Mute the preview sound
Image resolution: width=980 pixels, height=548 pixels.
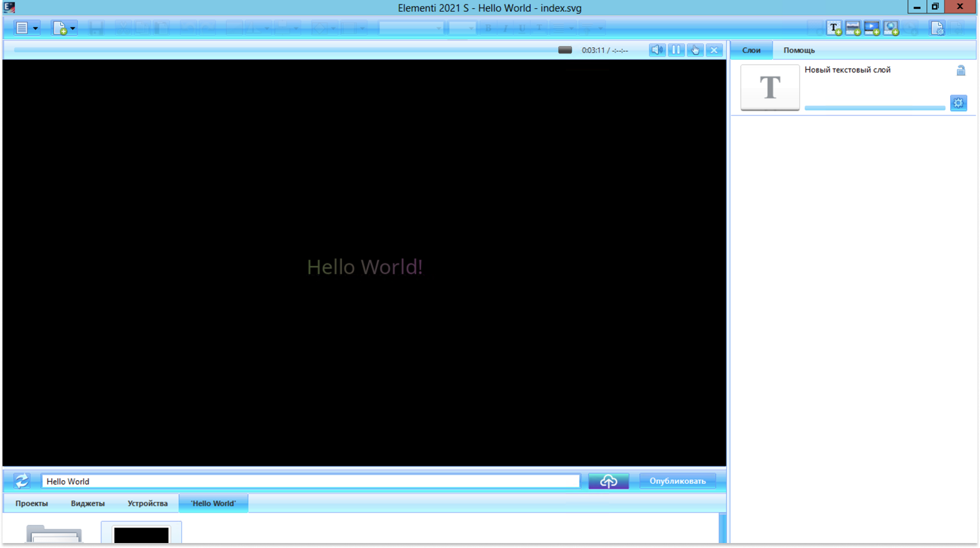coord(657,50)
